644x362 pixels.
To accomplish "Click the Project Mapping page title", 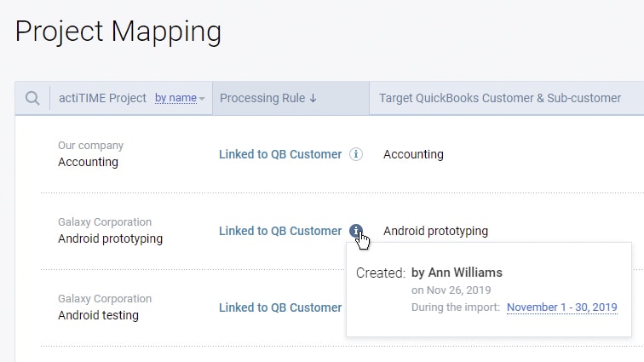I will pos(118,32).
